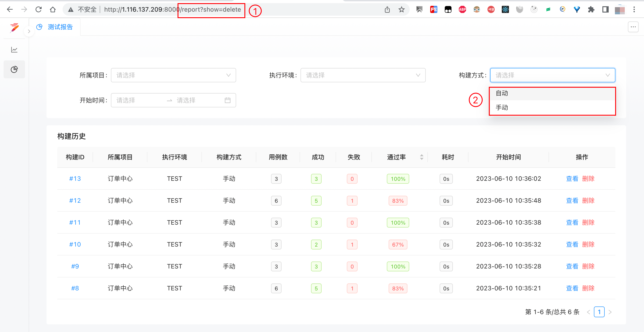Open build #13 link
Screen dimensions: 644x332
click(75, 179)
